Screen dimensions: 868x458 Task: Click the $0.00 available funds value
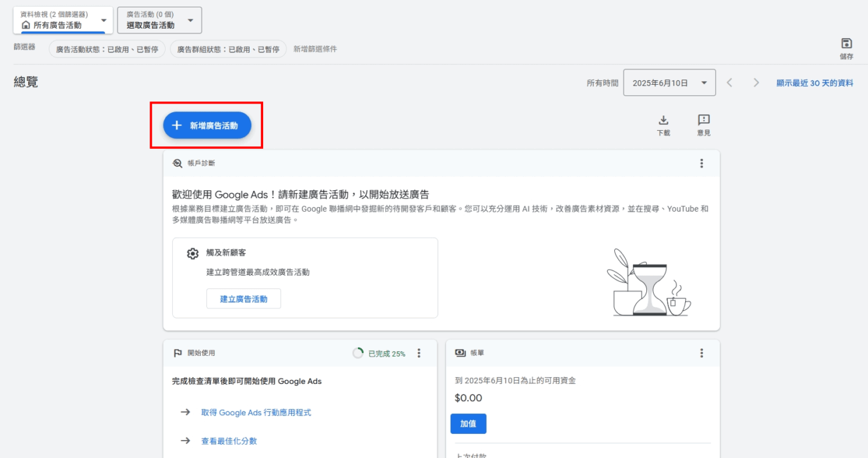click(x=469, y=398)
